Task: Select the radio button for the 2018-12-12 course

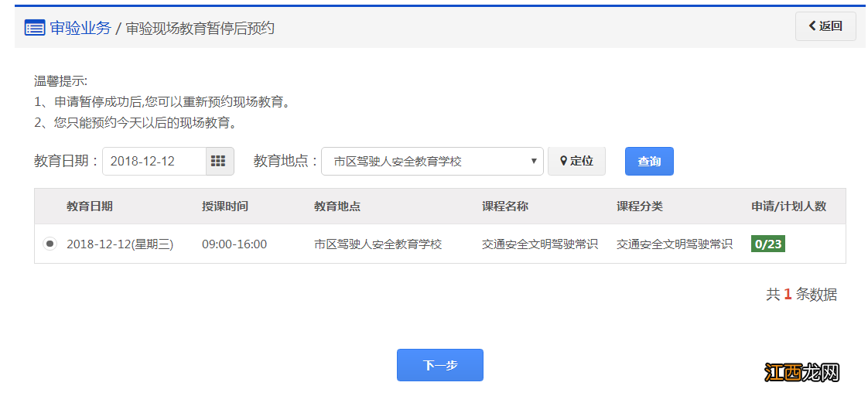Action: click(50, 244)
